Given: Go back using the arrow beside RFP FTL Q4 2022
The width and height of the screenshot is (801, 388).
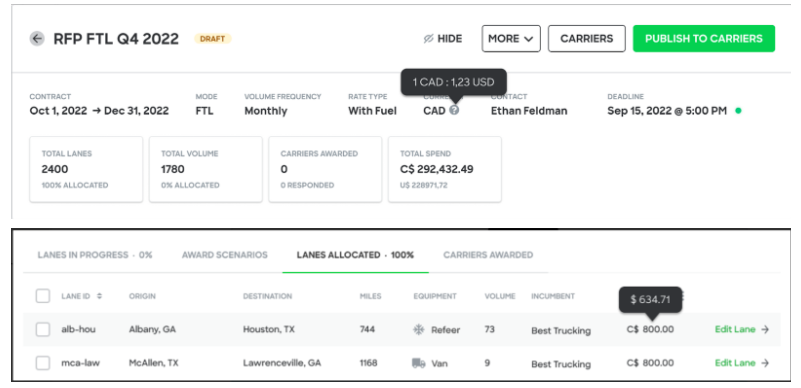Looking at the screenshot, I should pyautogui.click(x=37, y=38).
